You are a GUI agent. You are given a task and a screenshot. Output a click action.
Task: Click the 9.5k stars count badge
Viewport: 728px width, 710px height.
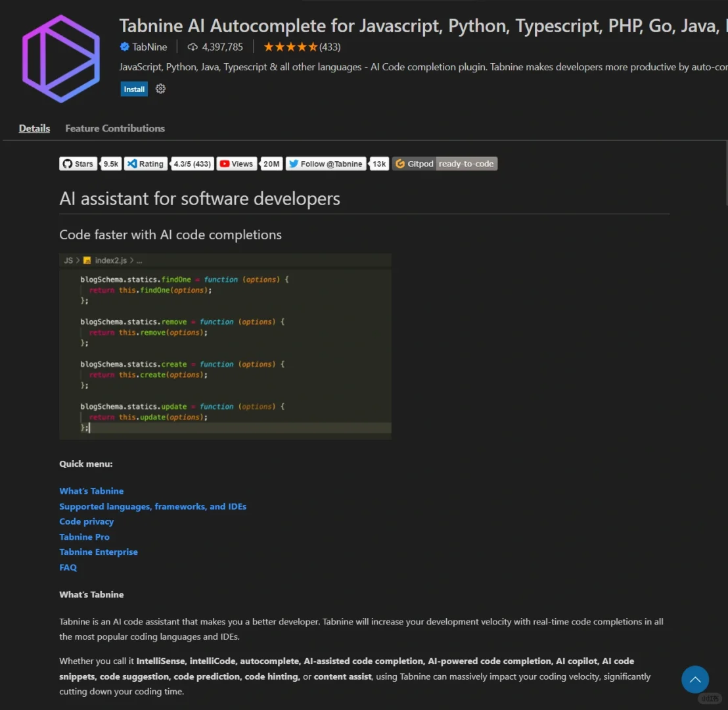point(111,164)
